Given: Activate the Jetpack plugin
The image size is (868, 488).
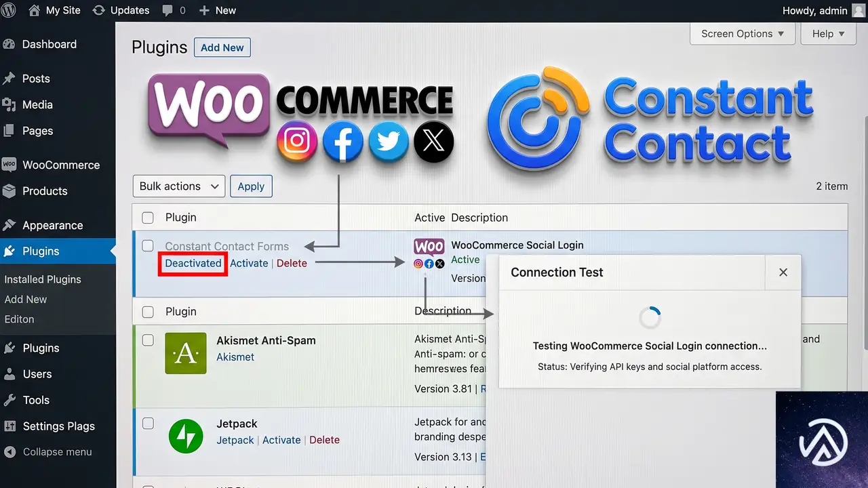Looking at the screenshot, I should 281,440.
